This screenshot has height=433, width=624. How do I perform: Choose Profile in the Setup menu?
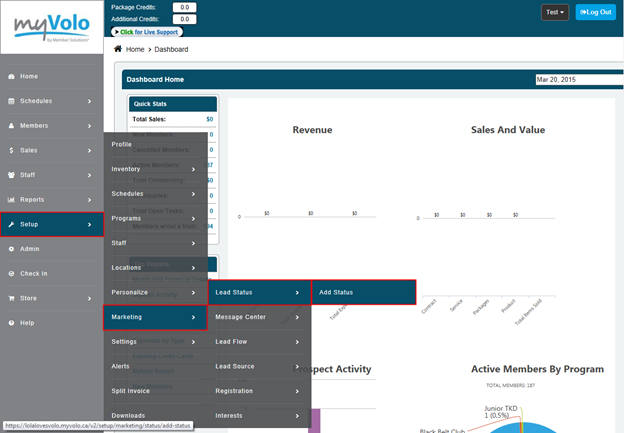click(x=155, y=144)
